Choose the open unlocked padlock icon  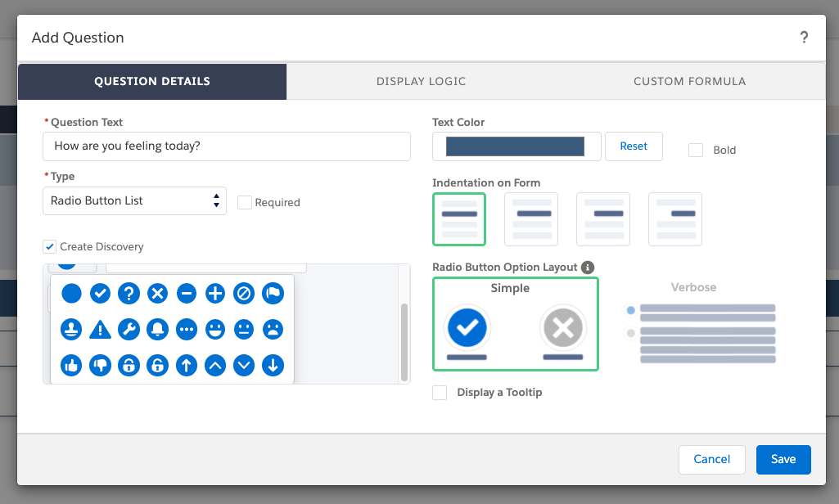(x=158, y=366)
